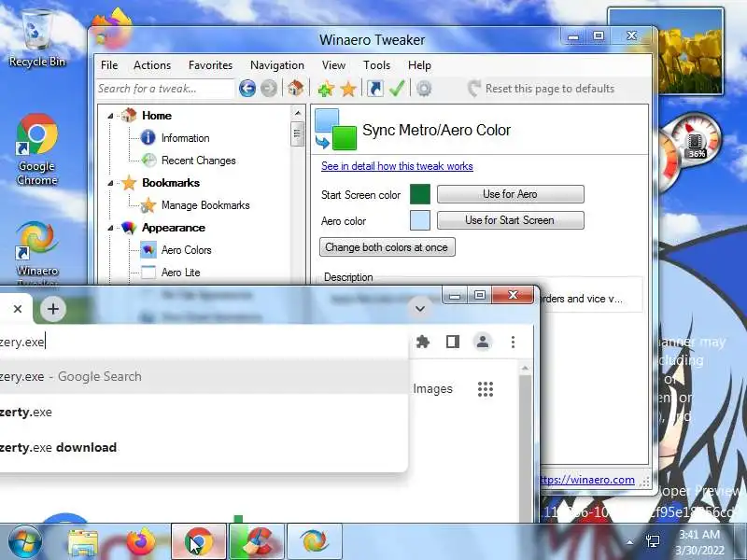Open a new Chrome tab with plus button
Screen dimensions: 747x560
coord(53,309)
